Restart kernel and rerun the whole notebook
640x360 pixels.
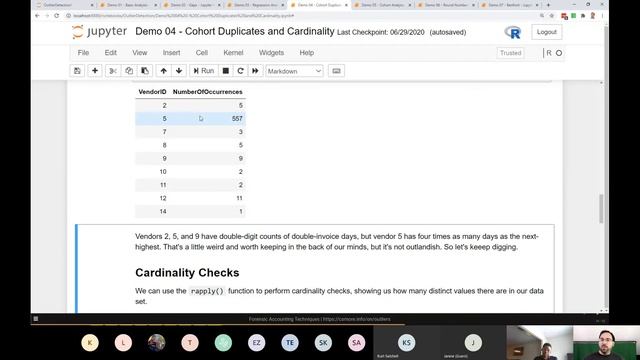tap(255, 71)
